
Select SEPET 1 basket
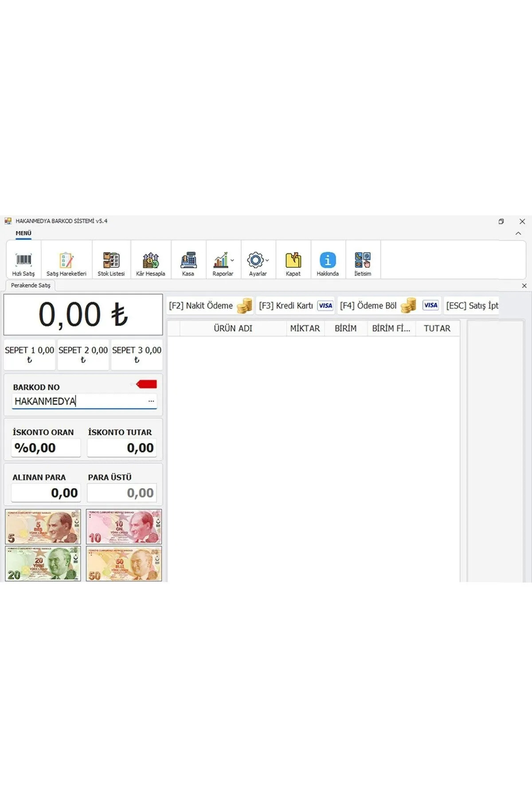coord(30,355)
